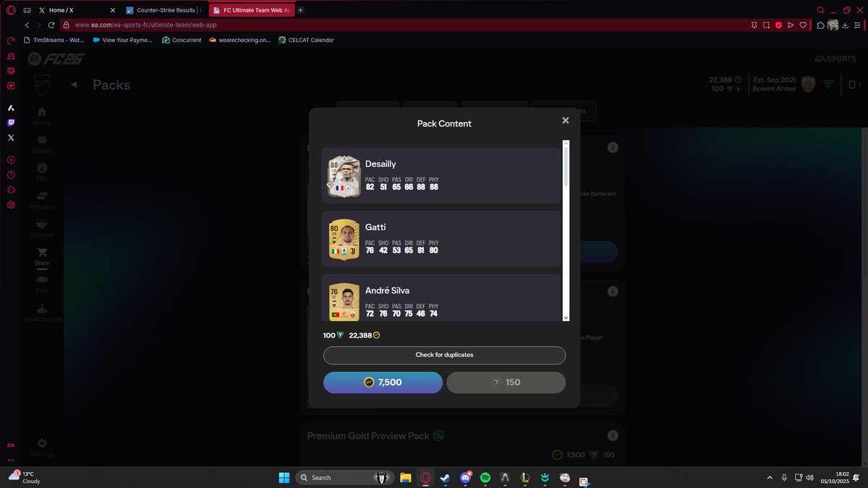Screen dimensions: 868x488
Task: Open the Club section icon
Action: coord(41,281)
